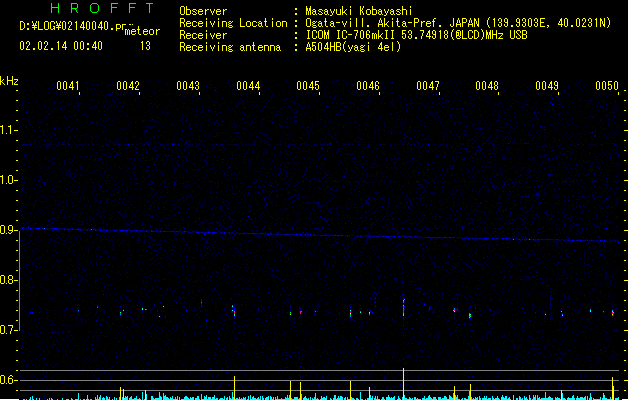Select the 0043 time marker
The image size is (629, 400).
point(188,86)
